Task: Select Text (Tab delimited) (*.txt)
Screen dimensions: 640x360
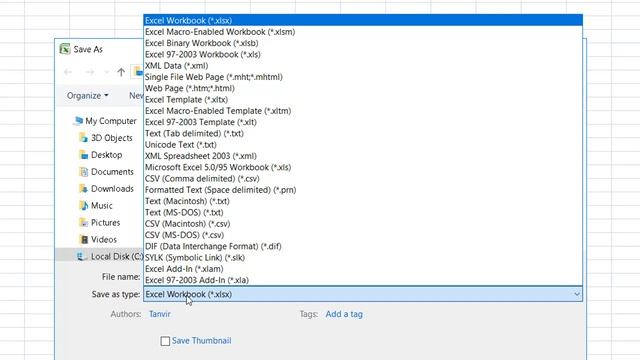Action: tap(363, 133)
